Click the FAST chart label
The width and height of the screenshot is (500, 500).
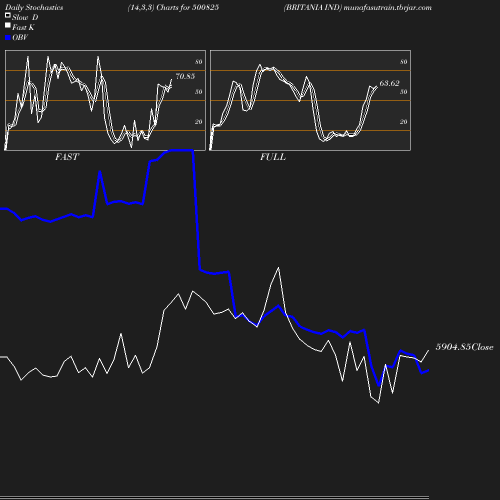coord(67,157)
